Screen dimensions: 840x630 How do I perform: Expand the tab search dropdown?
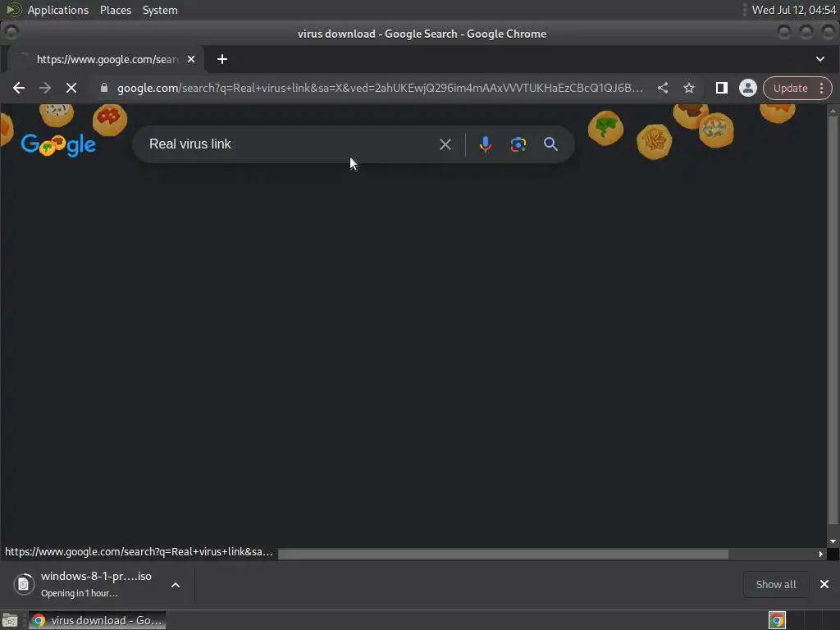pos(820,59)
